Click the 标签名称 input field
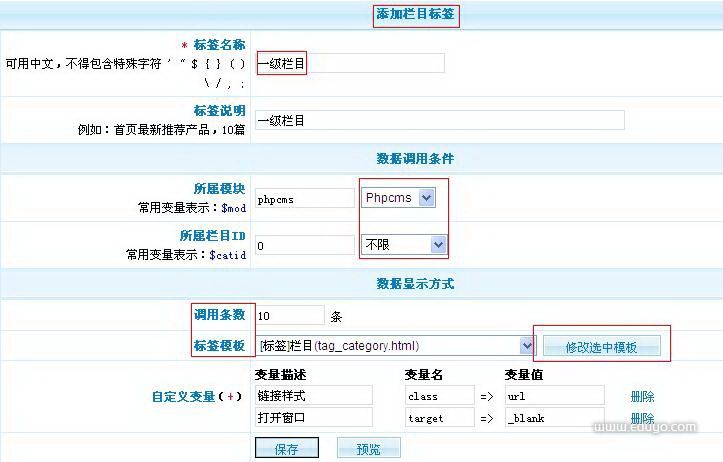 [350, 64]
